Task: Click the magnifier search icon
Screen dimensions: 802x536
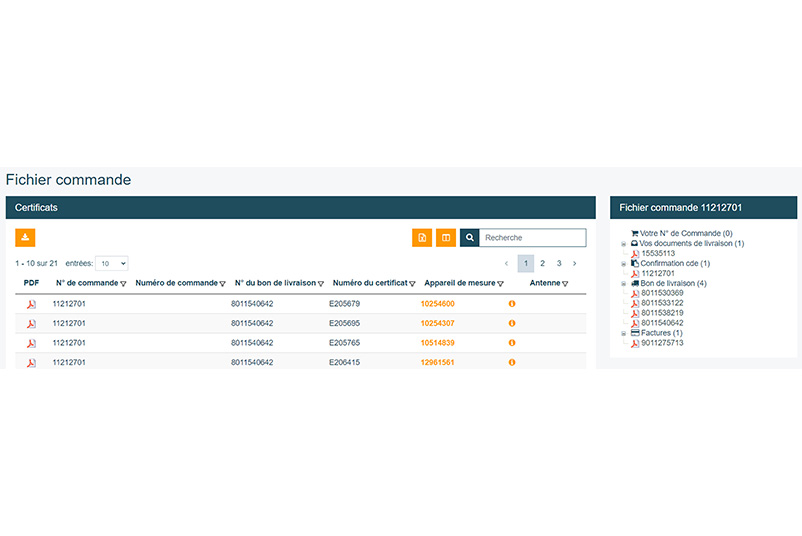Action: 470,238
